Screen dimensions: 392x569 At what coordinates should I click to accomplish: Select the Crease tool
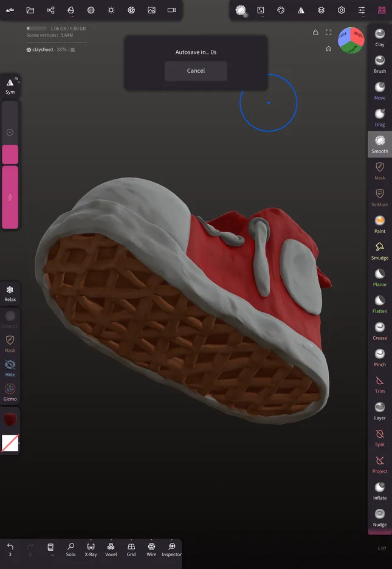pyautogui.click(x=380, y=331)
